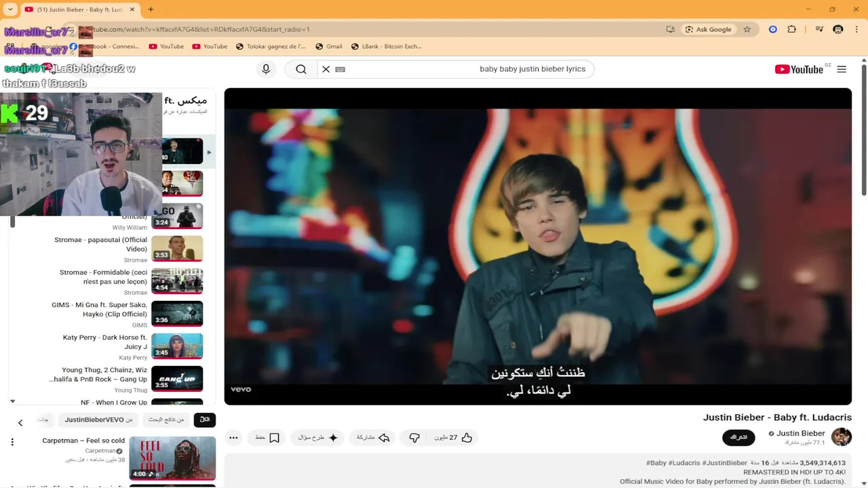Open a new browser tab

151,9
